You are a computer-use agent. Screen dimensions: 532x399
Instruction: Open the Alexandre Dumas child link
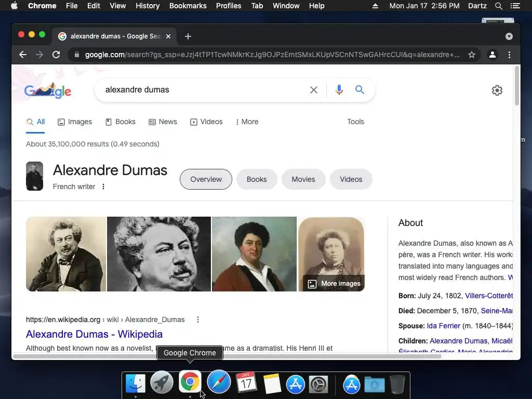(x=458, y=341)
